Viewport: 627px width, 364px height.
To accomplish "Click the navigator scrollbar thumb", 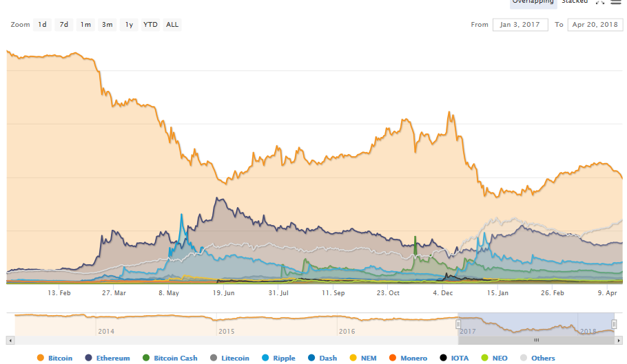I will pyautogui.click(x=536, y=340).
